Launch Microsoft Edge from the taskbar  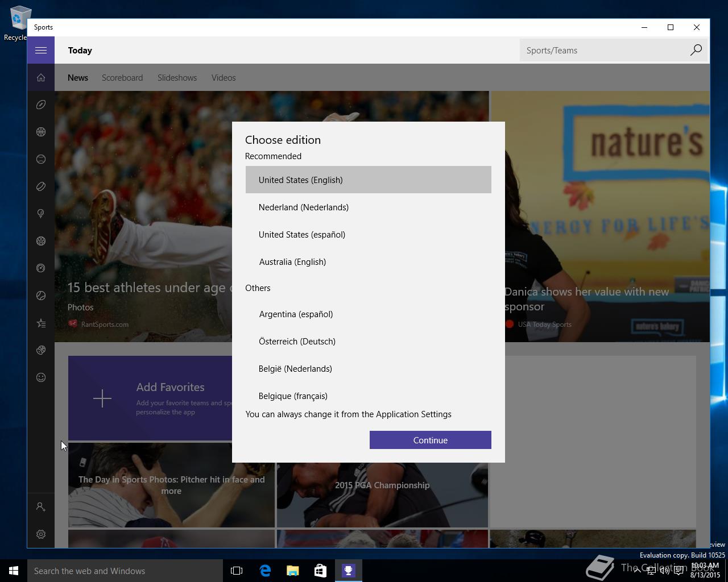point(265,571)
